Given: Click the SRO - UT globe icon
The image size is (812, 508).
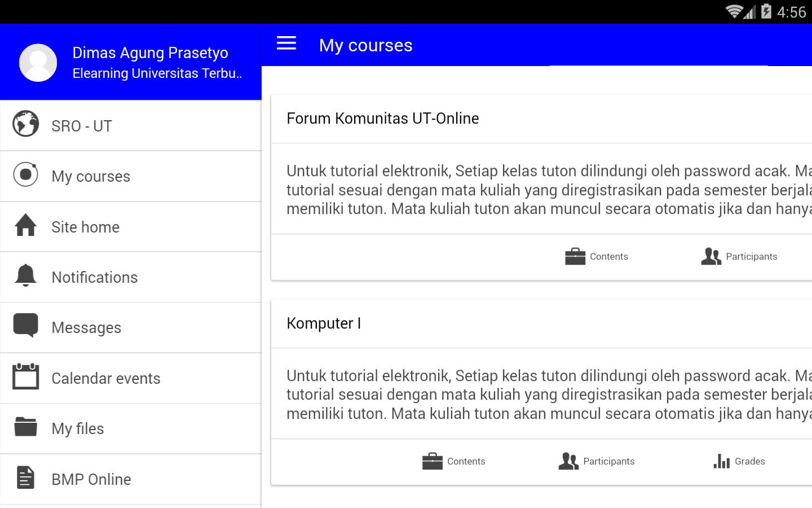Looking at the screenshot, I should [x=26, y=124].
